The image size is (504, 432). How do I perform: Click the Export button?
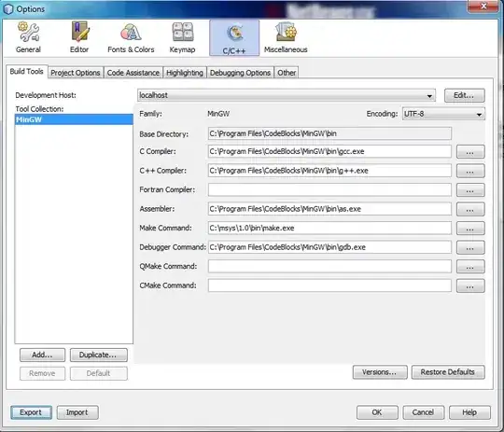point(31,412)
